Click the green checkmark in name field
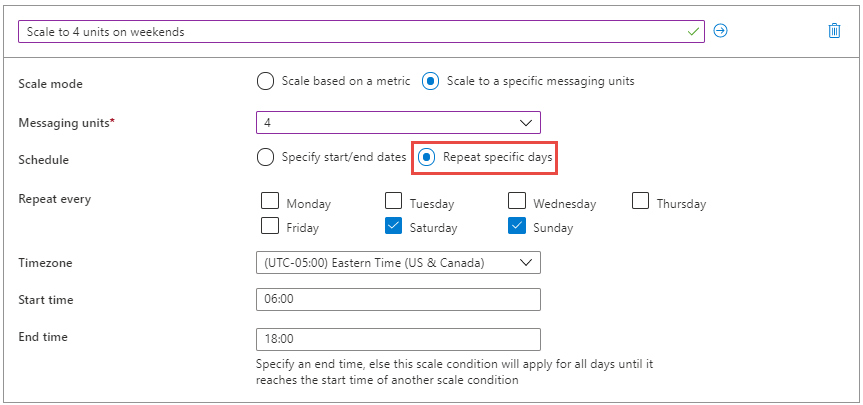 coord(693,32)
